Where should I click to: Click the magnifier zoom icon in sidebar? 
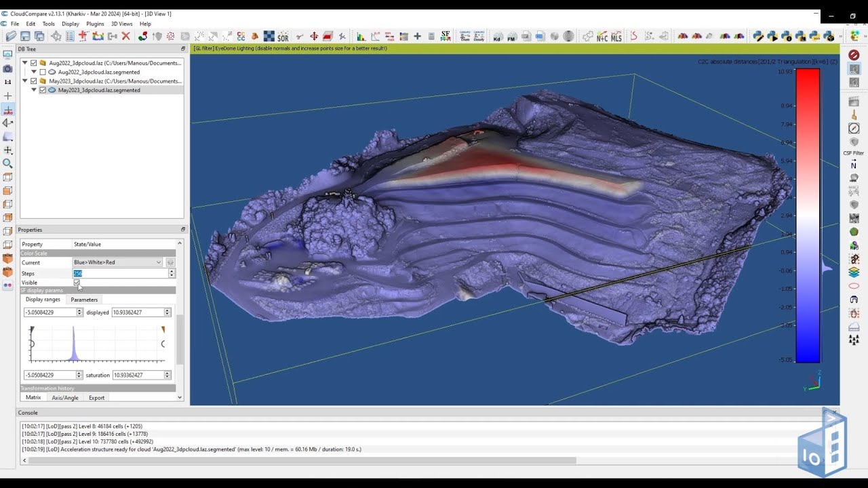tap(8, 163)
